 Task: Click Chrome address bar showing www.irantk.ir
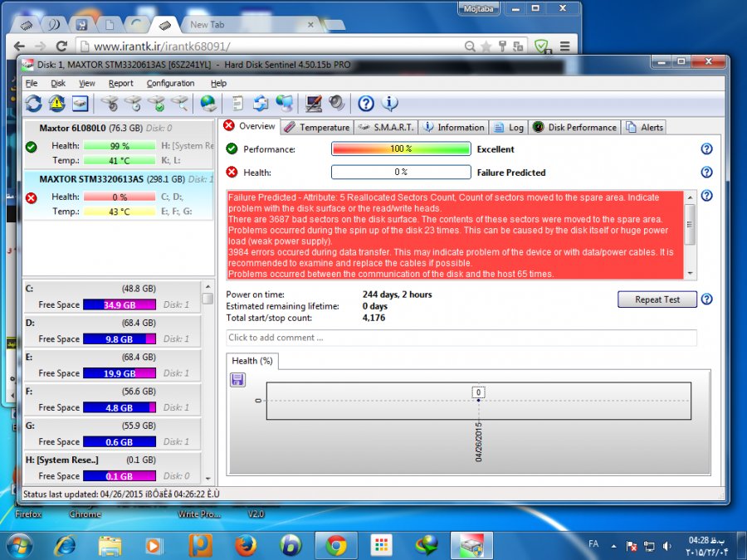(271, 46)
